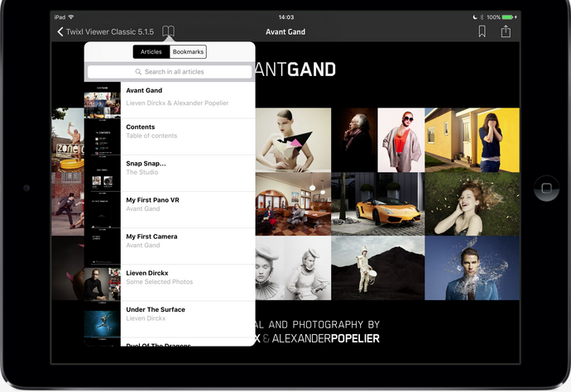Tap the magnifier icon in the search field
The width and height of the screenshot is (571, 392).
pyautogui.click(x=138, y=72)
